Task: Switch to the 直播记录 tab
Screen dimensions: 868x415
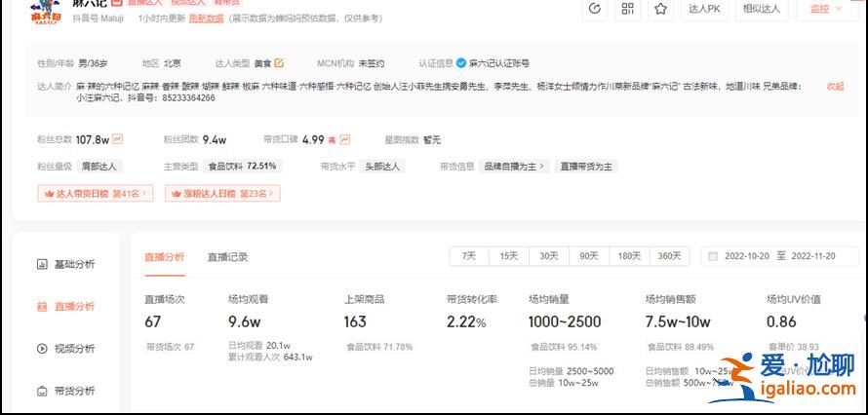Action: coord(227,257)
